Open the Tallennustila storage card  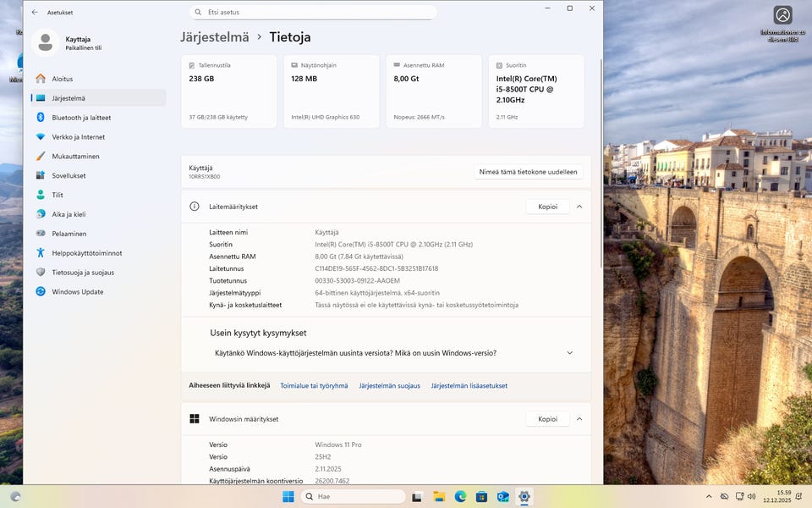tap(228, 91)
